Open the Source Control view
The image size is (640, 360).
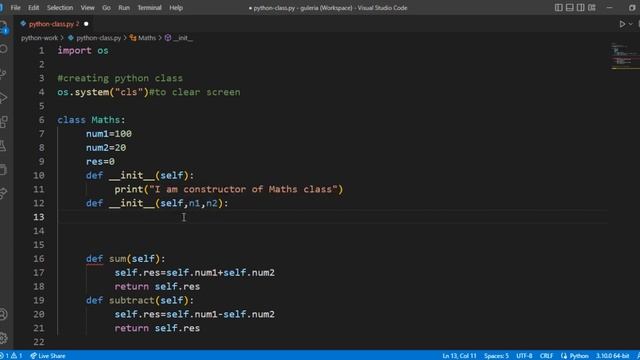(x=4, y=74)
